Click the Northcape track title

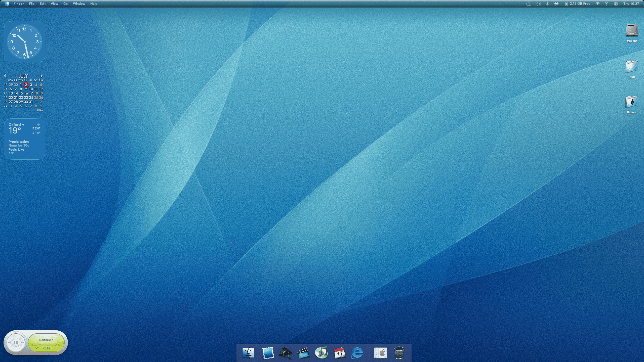coord(46,340)
